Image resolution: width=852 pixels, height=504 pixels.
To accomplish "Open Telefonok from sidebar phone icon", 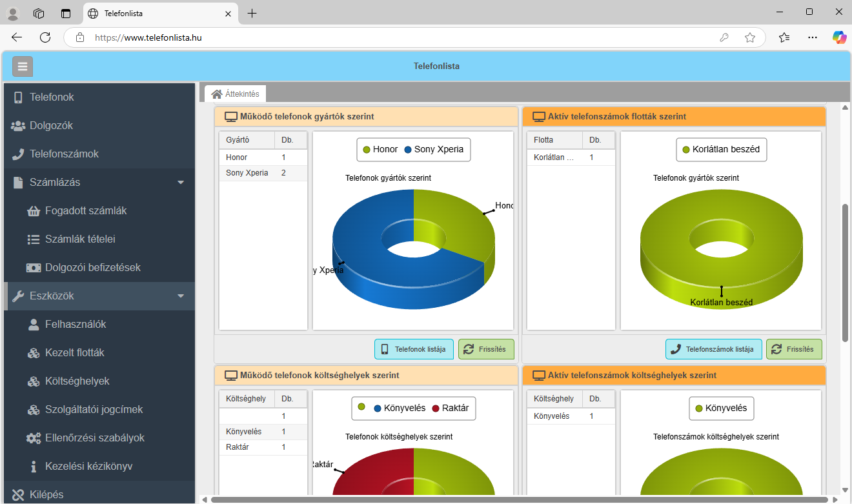I will pos(52,97).
